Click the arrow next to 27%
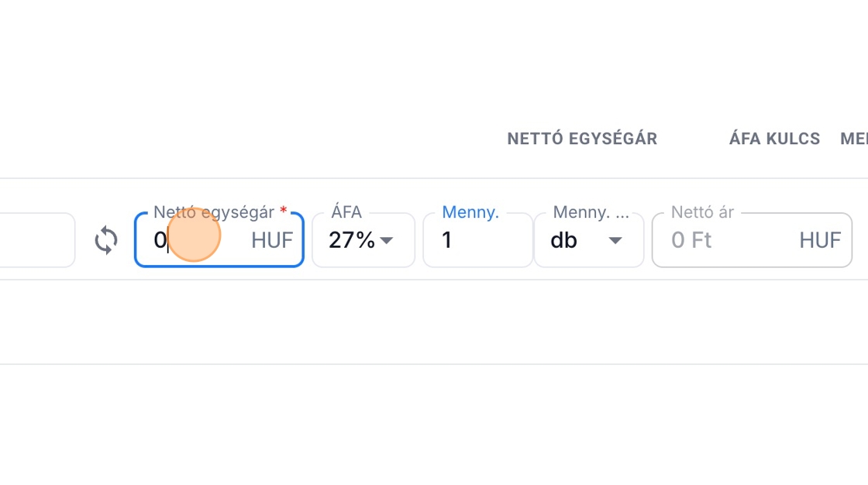 point(387,241)
